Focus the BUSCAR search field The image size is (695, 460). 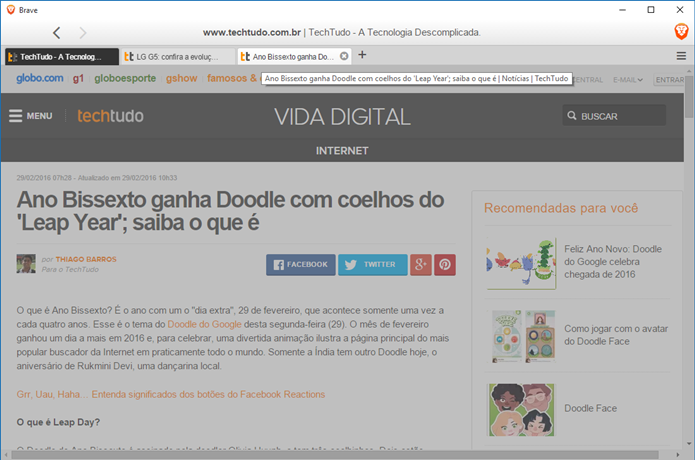[614, 115]
